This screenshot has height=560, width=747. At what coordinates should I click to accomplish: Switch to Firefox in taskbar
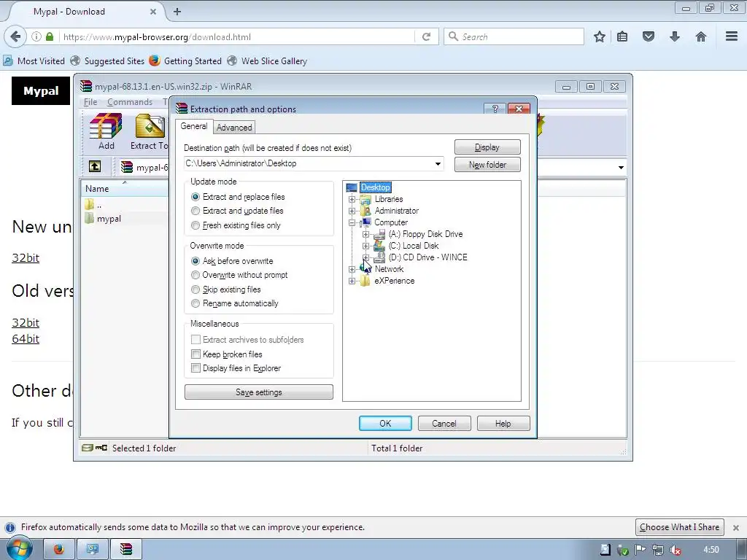point(58,549)
